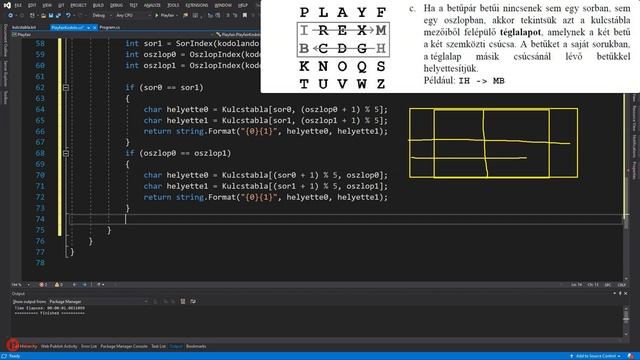Open the Test menu
This screenshot has height=360, width=640.
pyautogui.click(x=133, y=5)
